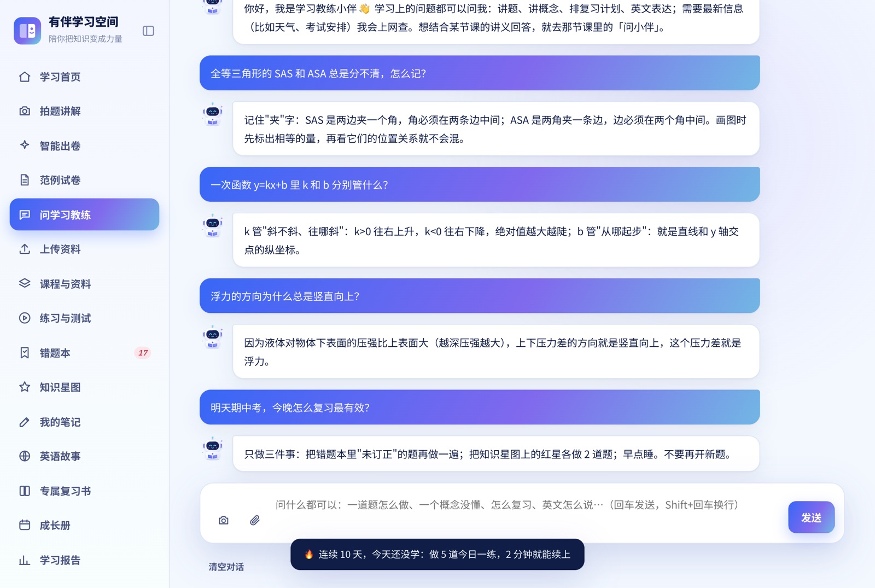Image resolution: width=875 pixels, height=588 pixels.
Task: Click the sparkle icon beside 智能出卷
Action: (25, 145)
